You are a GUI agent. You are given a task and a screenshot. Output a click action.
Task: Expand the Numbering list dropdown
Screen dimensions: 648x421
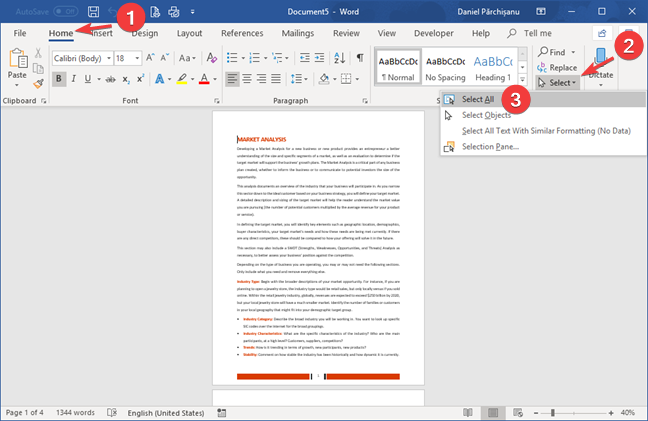pos(265,58)
